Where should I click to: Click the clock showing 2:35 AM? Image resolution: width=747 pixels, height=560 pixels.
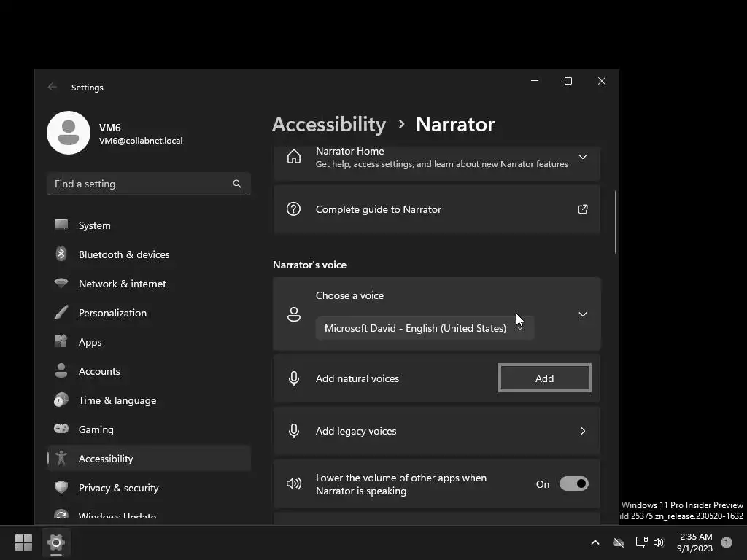point(695,537)
